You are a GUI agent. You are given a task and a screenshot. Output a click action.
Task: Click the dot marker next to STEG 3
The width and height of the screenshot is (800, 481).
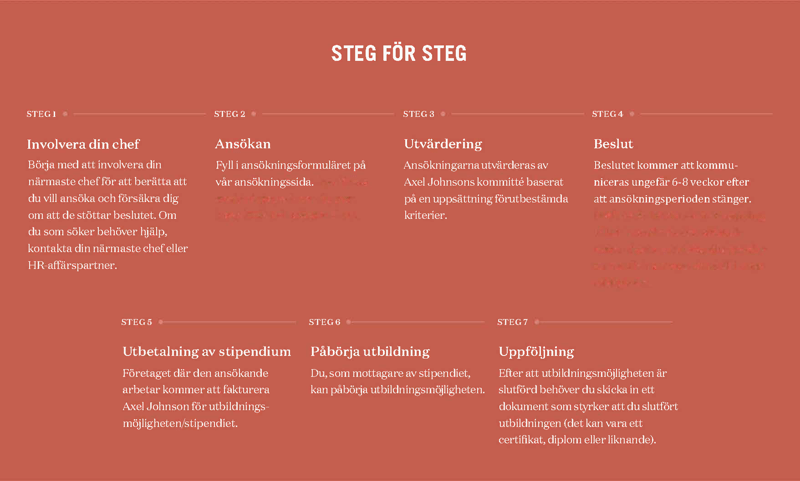443,114
